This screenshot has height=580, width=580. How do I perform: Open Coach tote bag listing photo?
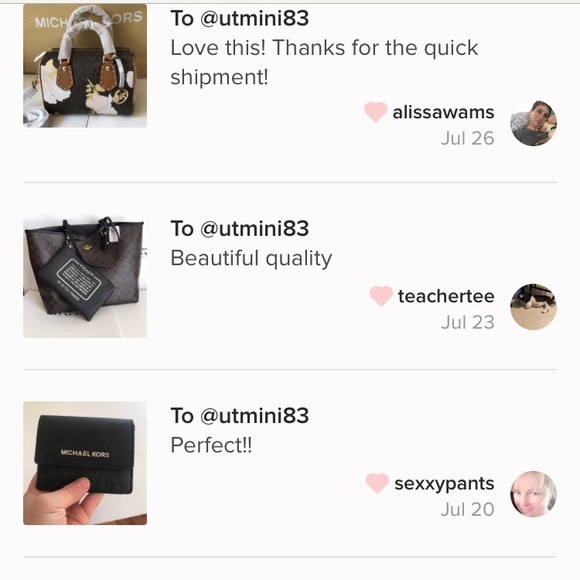point(85,276)
